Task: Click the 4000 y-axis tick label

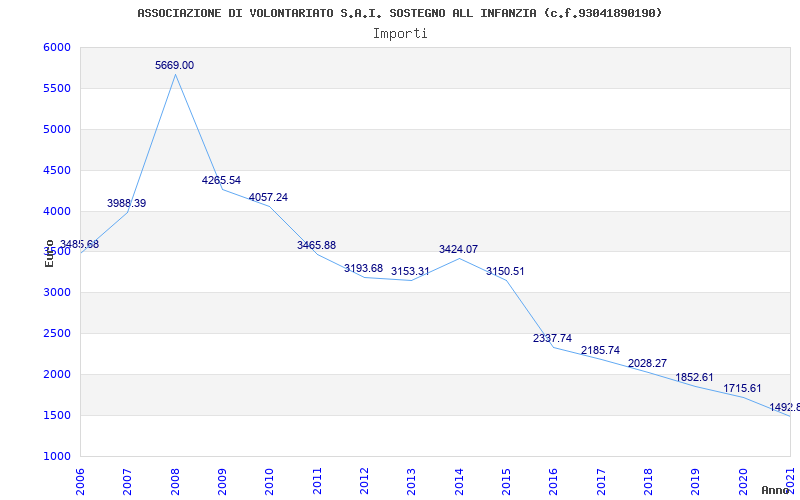Action: pos(57,211)
